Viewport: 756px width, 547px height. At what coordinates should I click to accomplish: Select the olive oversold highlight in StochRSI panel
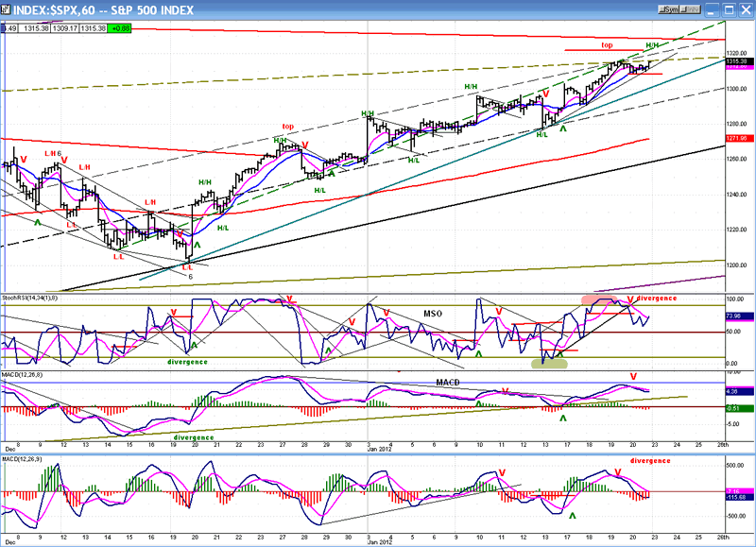(548, 361)
